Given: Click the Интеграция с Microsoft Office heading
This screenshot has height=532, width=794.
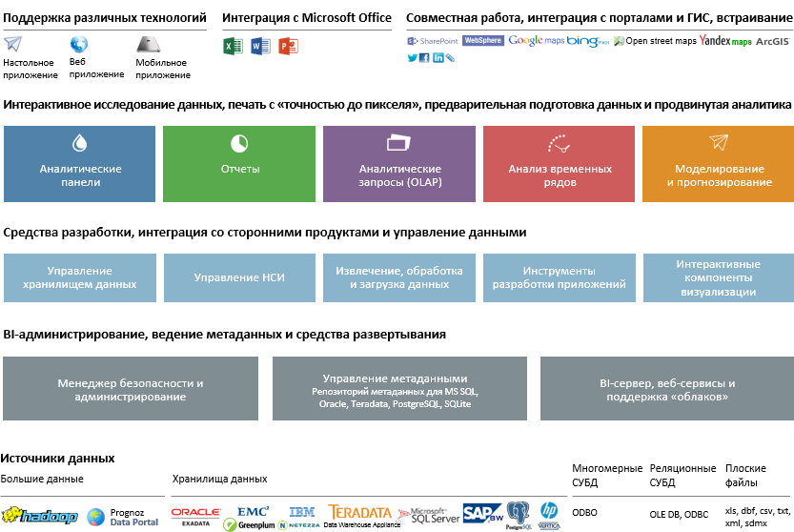Looking at the screenshot, I should click(x=307, y=18).
